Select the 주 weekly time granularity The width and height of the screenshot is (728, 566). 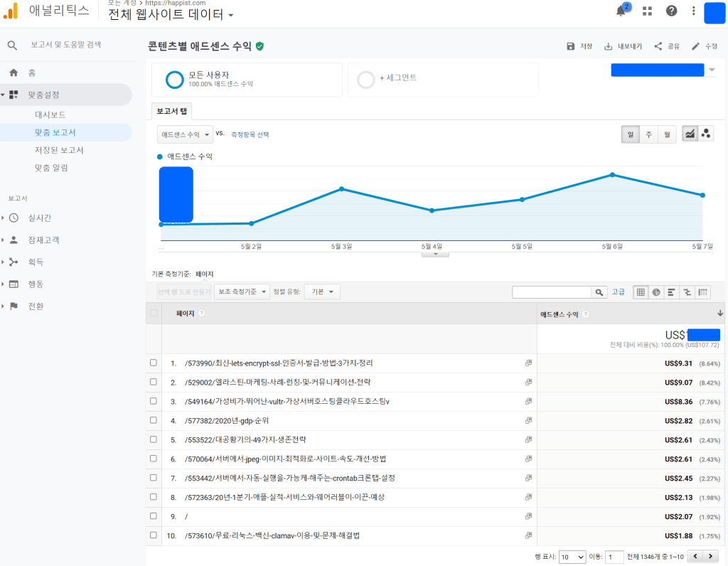pyautogui.click(x=648, y=133)
